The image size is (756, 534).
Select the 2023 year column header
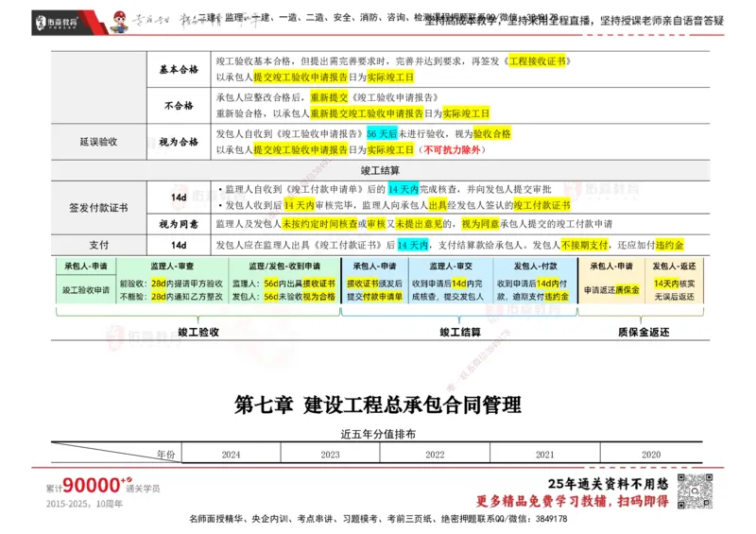point(330,455)
